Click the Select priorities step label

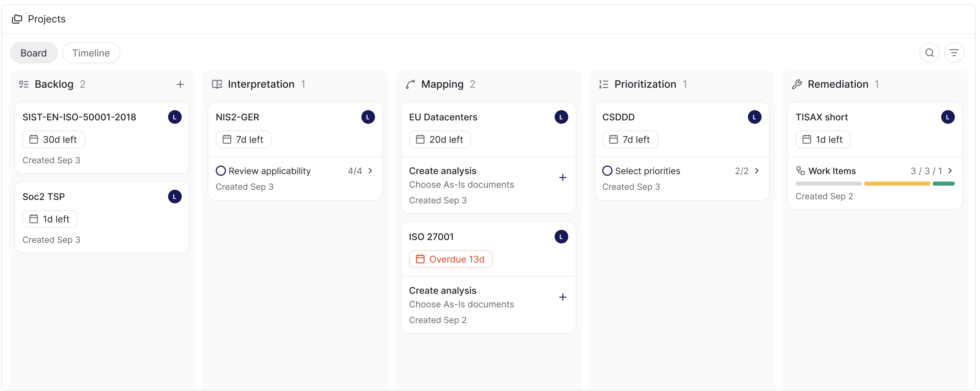(647, 171)
